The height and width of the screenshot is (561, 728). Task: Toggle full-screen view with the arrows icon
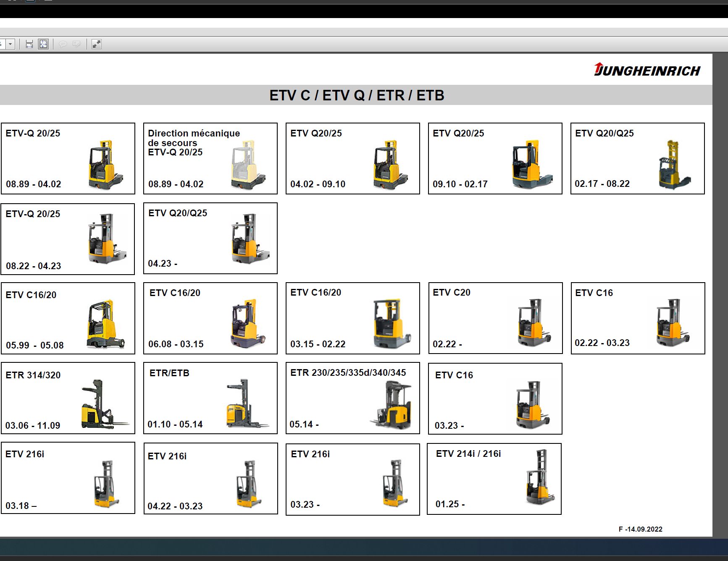pyautogui.click(x=96, y=44)
